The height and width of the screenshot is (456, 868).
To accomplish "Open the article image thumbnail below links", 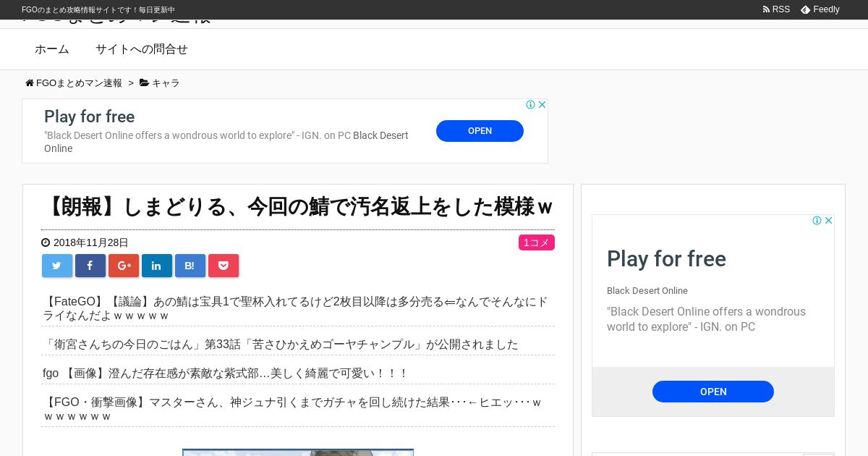I will coord(298,452).
